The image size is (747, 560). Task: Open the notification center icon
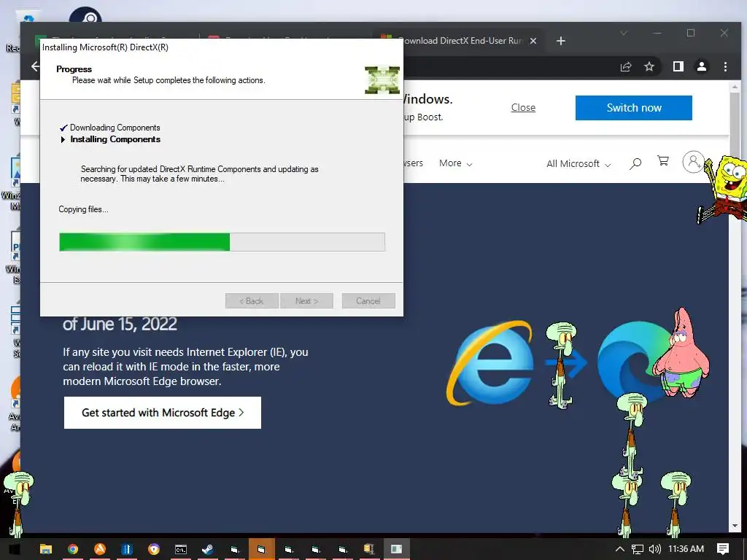click(723, 549)
